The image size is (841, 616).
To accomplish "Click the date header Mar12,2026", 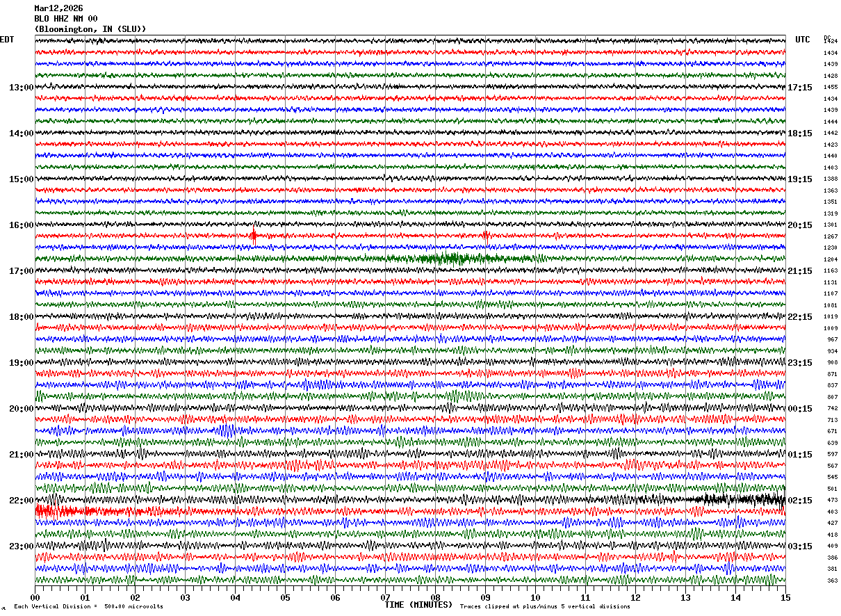I will 58,8.
